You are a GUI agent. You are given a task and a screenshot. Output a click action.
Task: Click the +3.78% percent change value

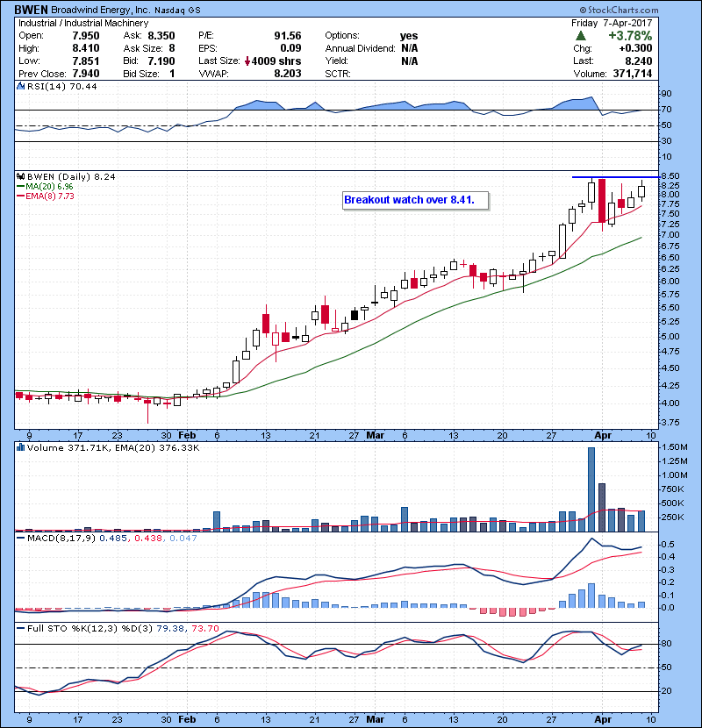[630, 36]
